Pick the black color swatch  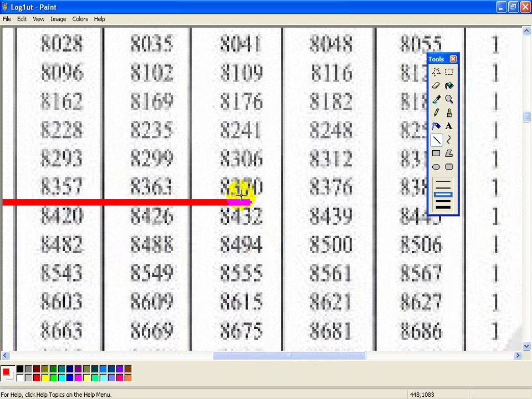(20, 369)
